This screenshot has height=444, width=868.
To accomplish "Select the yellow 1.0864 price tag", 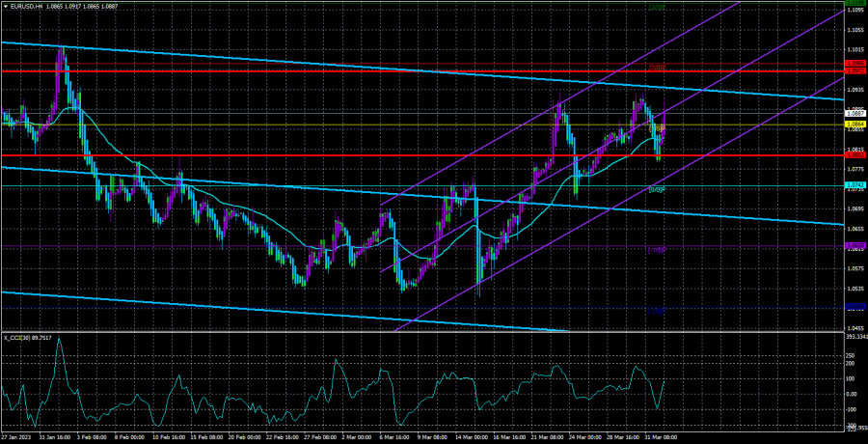I will tap(854, 125).
